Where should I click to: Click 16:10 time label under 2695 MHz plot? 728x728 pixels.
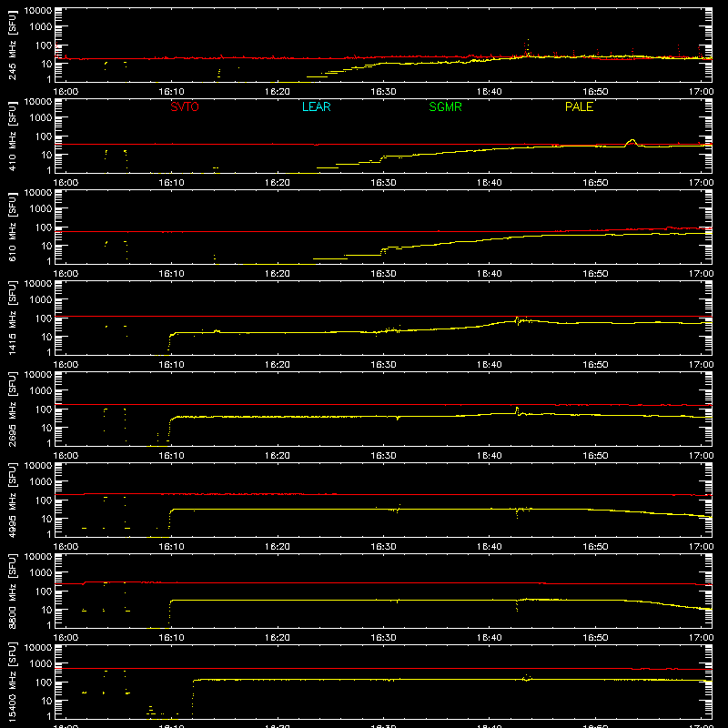[171, 456]
